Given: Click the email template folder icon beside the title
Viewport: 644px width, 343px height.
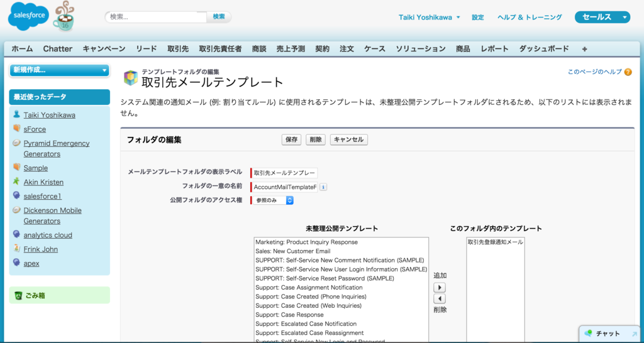Looking at the screenshot, I should (x=131, y=77).
